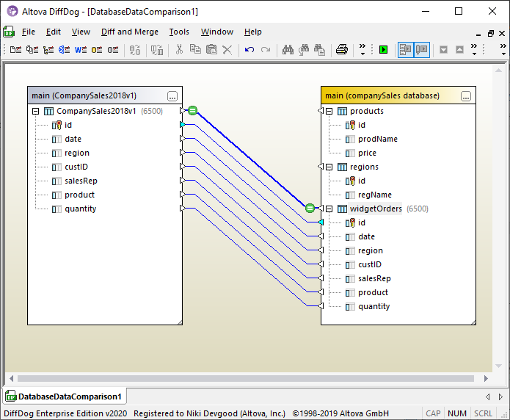Click the Compare Word Files icon
Viewport: 510px width, 420px height.
pos(81,50)
